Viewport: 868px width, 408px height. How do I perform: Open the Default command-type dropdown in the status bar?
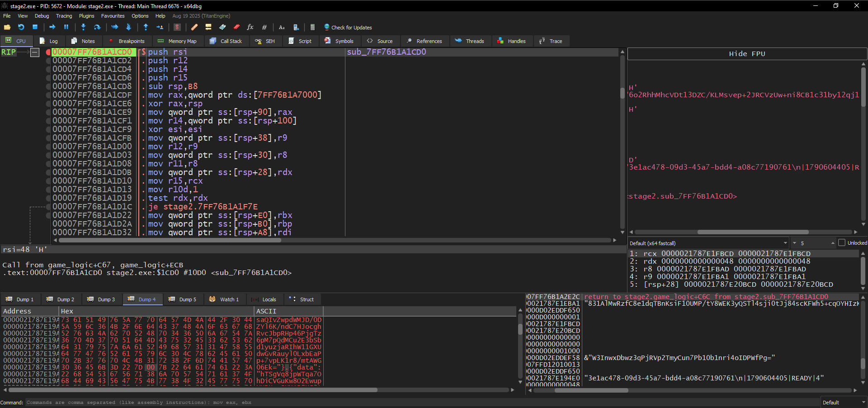844,402
